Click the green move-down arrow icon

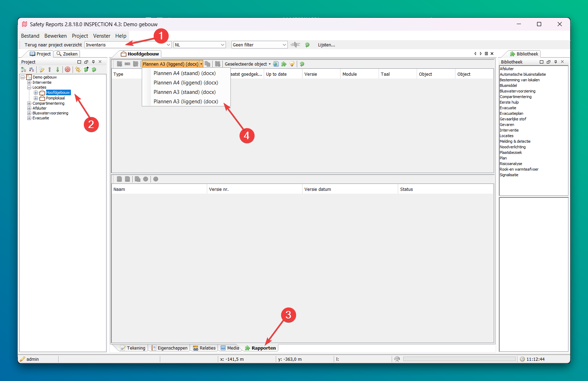(x=58, y=70)
